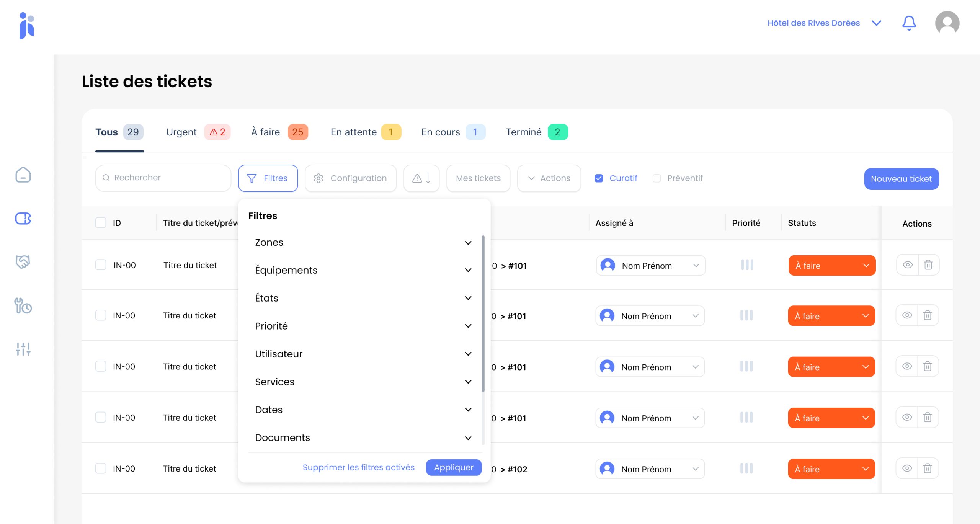Click the tickets icon in sidebar
The height and width of the screenshot is (524, 980).
coord(23,219)
